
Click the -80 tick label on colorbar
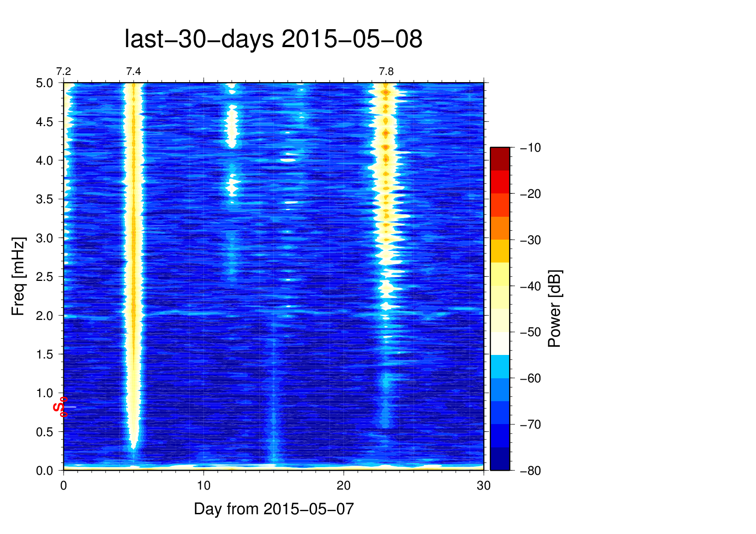tap(531, 471)
